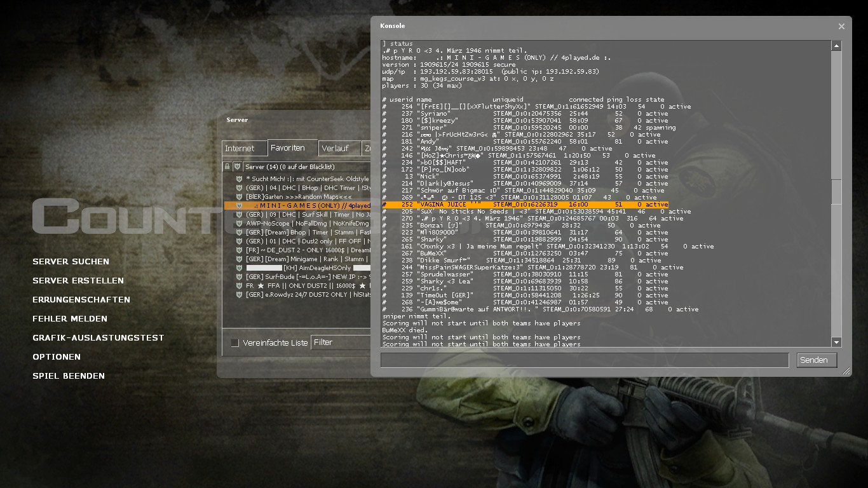This screenshot has width=868, height=488.
Task: Click shield icon of '[FR] ~ DE_DUST 2' server
Action: point(240,250)
